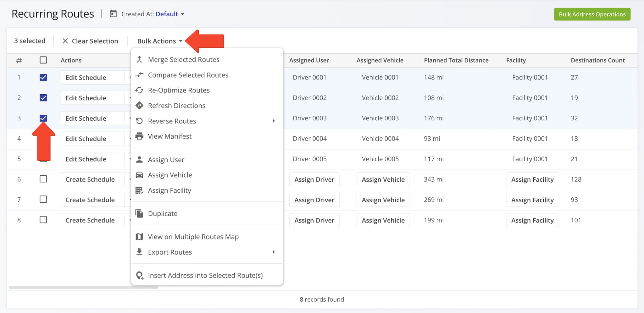This screenshot has height=313, width=644.
Task: Click Assign Facility for route 6
Action: click(532, 179)
